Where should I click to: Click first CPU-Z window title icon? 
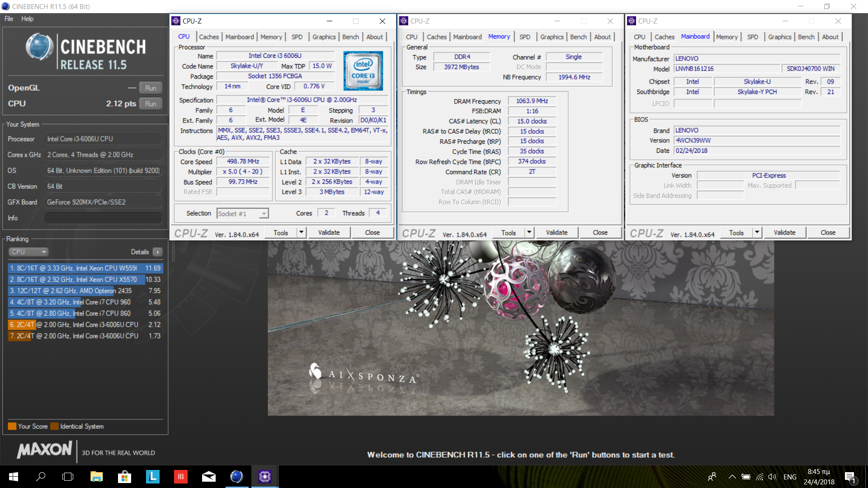pyautogui.click(x=176, y=21)
